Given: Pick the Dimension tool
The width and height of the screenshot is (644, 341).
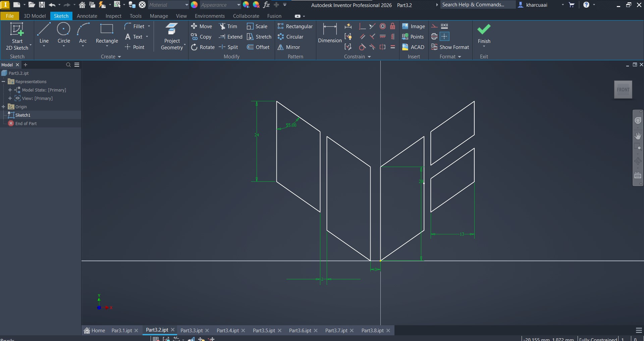Looking at the screenshot, I should [329, 34].
